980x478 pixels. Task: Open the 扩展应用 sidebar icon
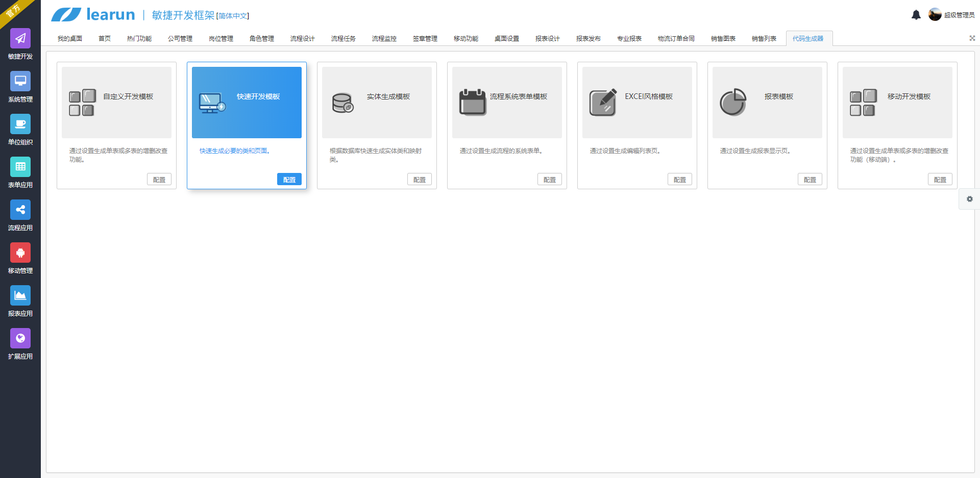pos(20,338)
